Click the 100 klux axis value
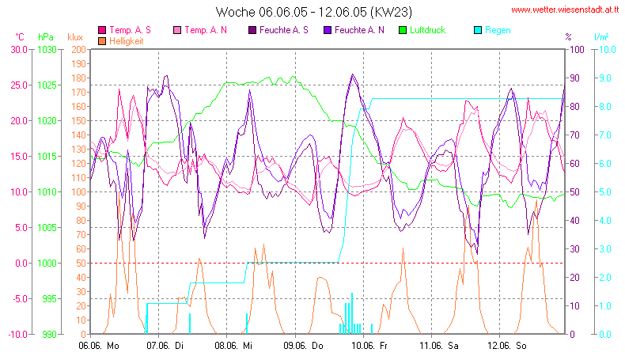The height and width of the screenshot is (364, 625). 78,192
